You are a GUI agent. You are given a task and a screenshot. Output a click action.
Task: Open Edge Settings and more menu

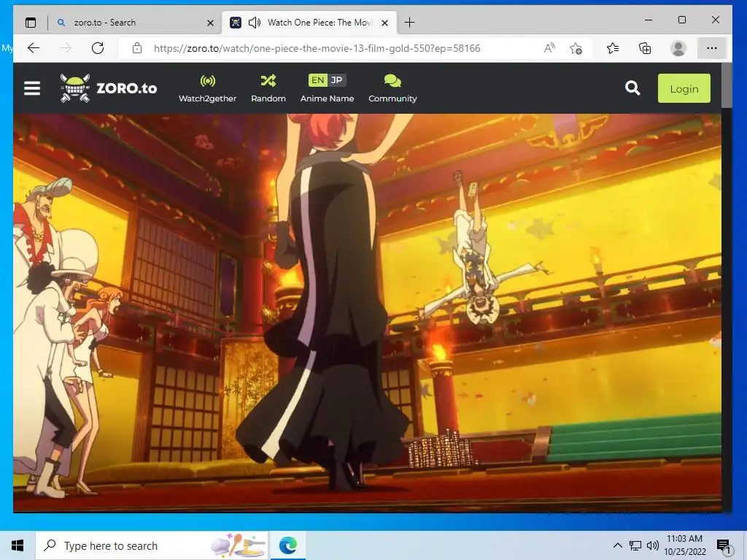coord(712,48)
